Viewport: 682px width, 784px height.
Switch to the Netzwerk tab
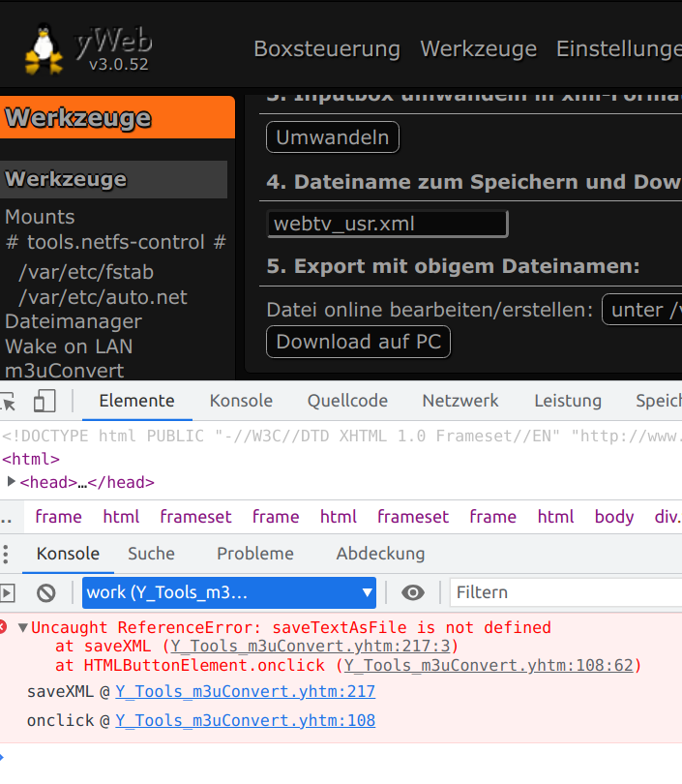coord(460,401)
